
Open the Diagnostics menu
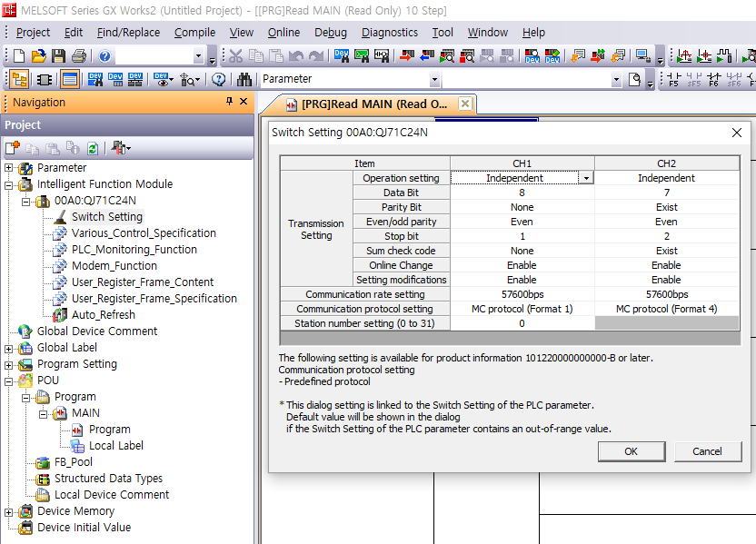coord(390,33)
